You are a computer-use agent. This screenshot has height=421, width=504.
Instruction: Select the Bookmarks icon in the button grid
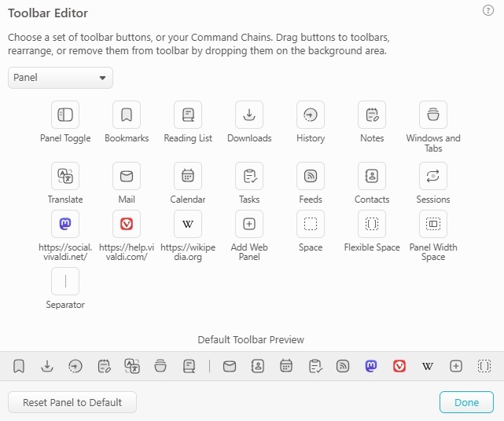pyautogui.click(x=127, y=115)
